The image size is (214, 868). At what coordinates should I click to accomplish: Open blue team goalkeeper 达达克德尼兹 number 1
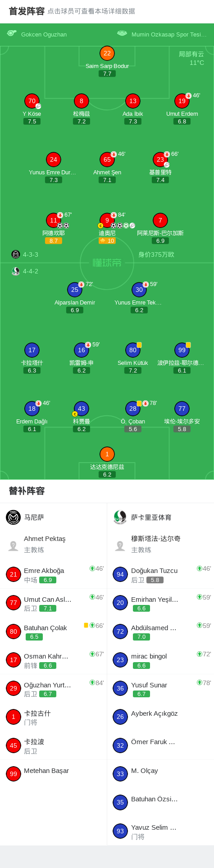pyautogui.click(x=107, y=454)
